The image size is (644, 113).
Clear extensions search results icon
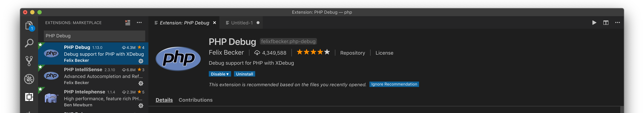pos(128,23)
